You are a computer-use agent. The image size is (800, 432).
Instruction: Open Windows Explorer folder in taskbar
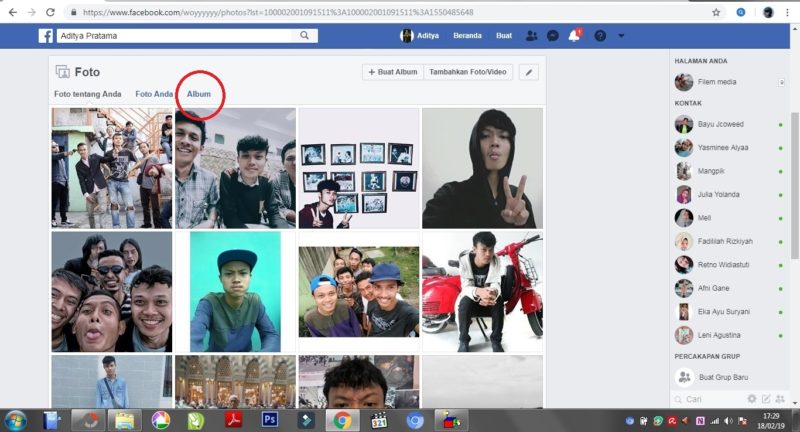[124, 420]
